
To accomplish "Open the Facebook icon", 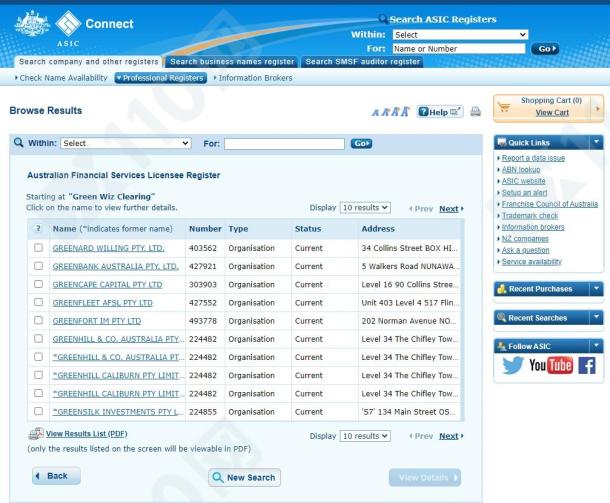I will 587,366.
